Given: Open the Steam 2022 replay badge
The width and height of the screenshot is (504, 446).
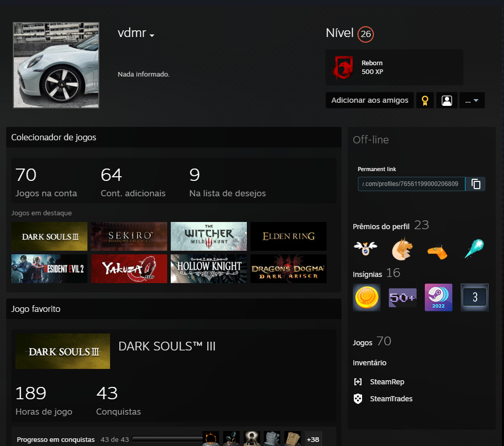Looking at the screenshot, I should point(438,298).
